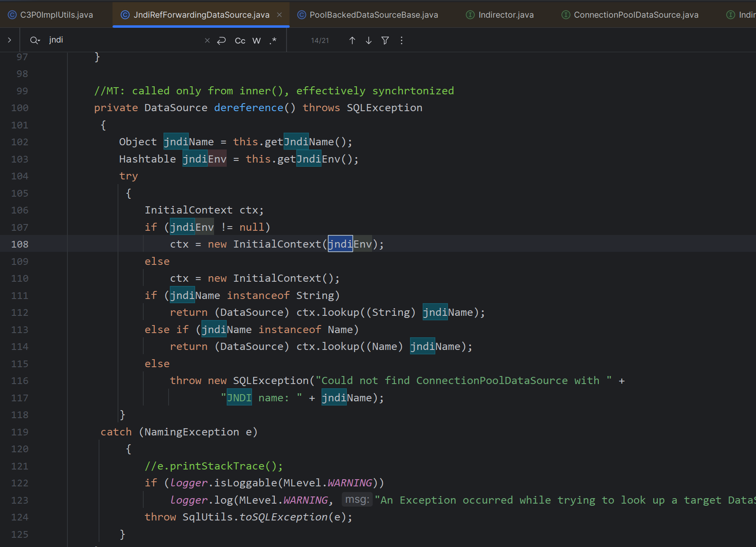Click the toSQLException method call
Viewport: 756px width, 547px height.
coord(283,517)
